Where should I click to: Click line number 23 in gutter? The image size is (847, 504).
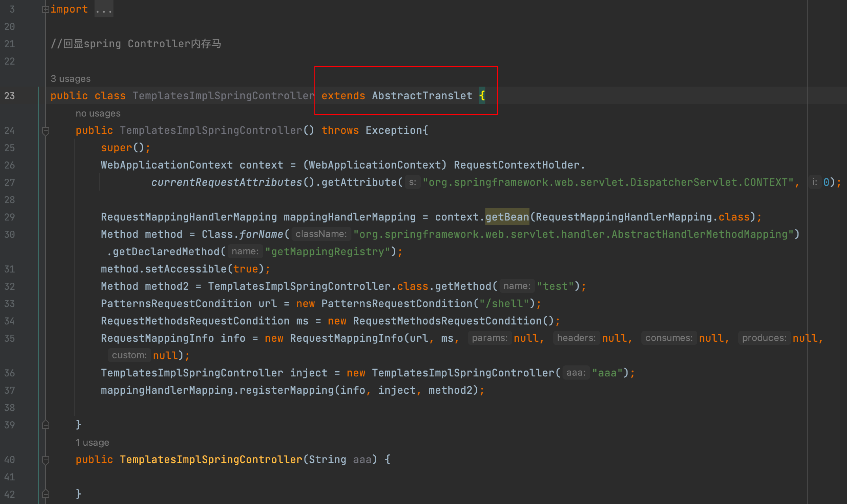9,96
